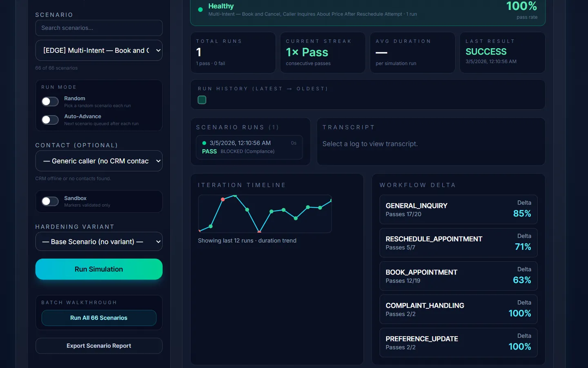Click 'Passes 12/19' text

pyautogui.click(x=403, y=281)
